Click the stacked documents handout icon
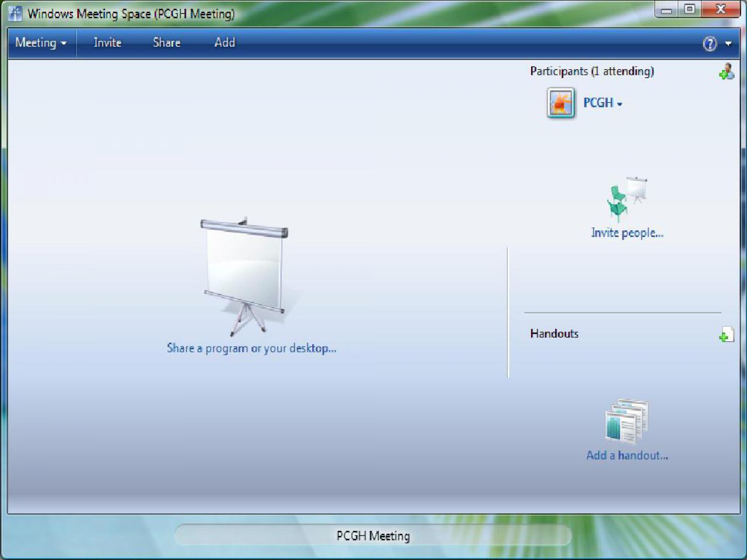This screenshot has height=560, width=747. [x=627, y=421]
